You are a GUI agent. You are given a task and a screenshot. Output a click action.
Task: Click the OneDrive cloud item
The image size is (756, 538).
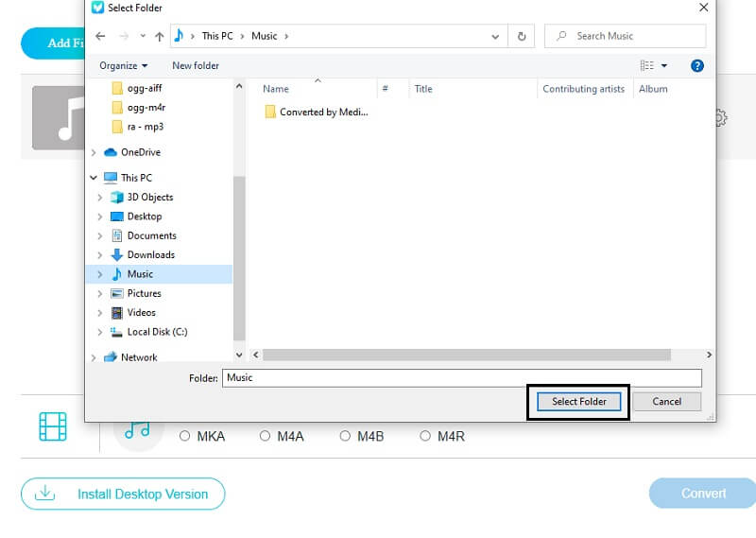tap(140, 152)
